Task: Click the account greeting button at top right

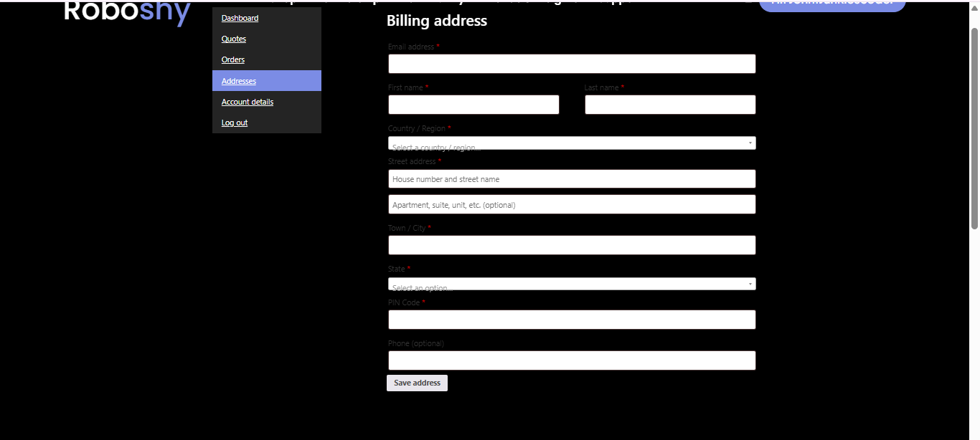Action: [832, 4]
